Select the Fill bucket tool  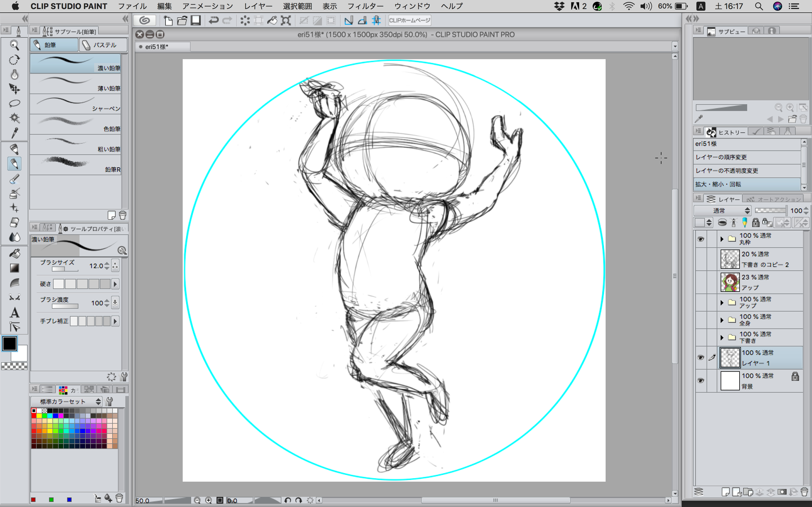click(14, 253)
